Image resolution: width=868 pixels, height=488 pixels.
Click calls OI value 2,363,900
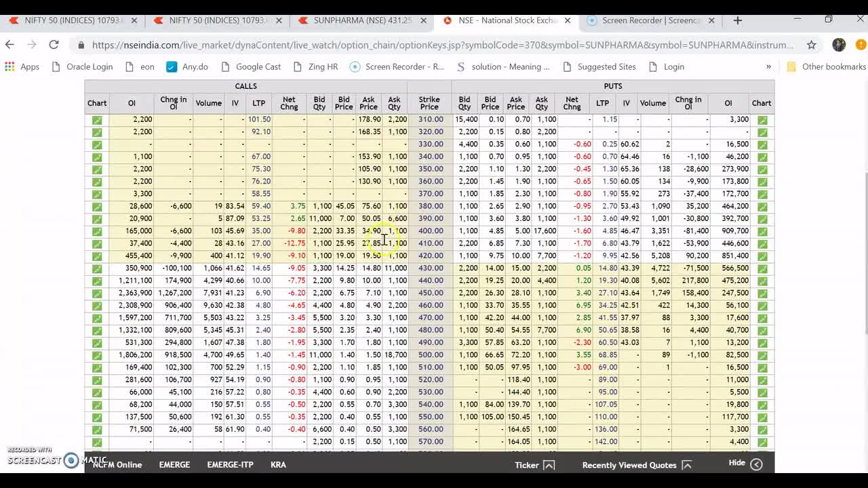pos(135,293)
